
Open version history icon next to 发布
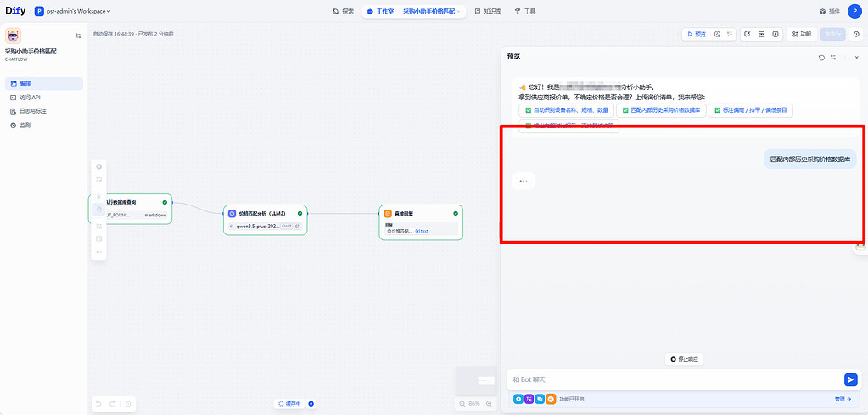[856, 34]
